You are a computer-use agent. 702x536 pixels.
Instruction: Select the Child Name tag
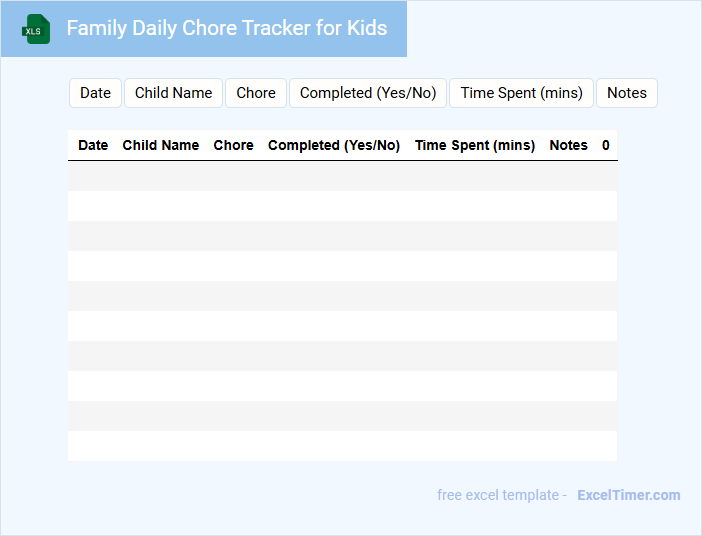pos(173,93)
